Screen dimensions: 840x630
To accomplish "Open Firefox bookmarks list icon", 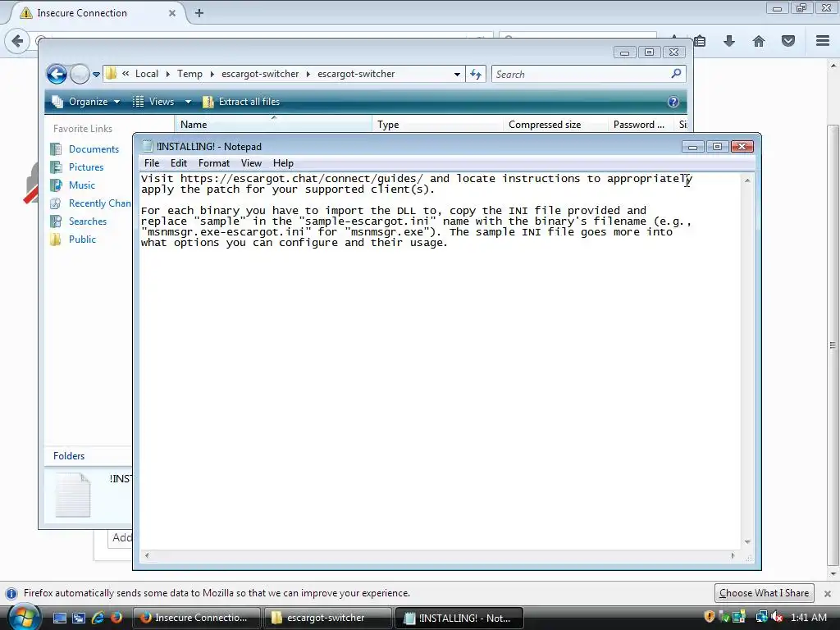I will 700,41.
